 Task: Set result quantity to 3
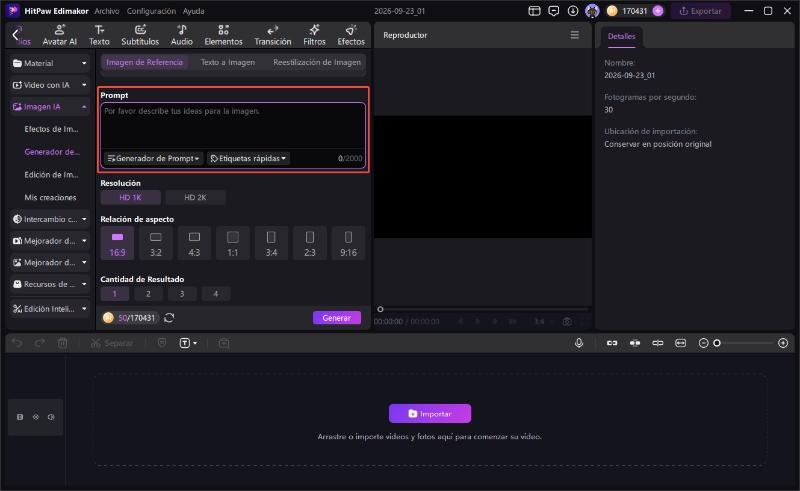182,293
